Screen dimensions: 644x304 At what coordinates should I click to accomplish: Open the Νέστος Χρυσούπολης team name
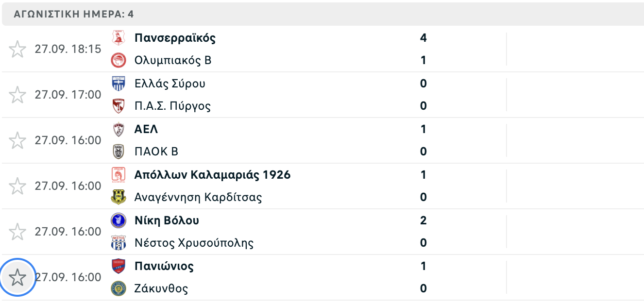tap(194, 243)
